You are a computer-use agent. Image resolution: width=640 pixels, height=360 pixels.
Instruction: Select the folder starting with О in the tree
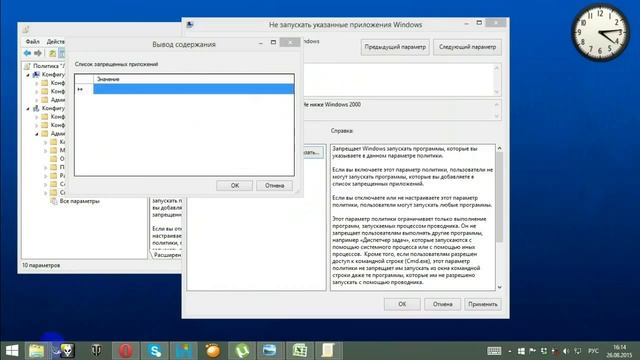(58, 159)
